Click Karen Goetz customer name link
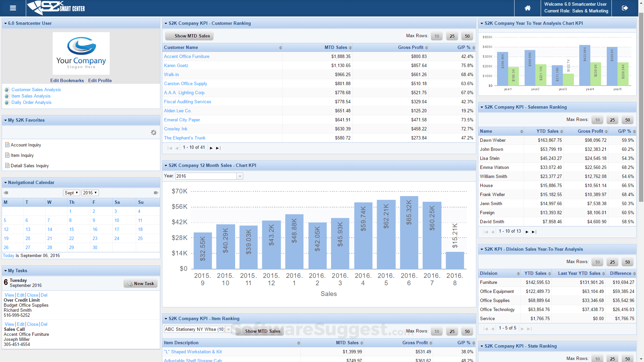 [x=176, y=65]
